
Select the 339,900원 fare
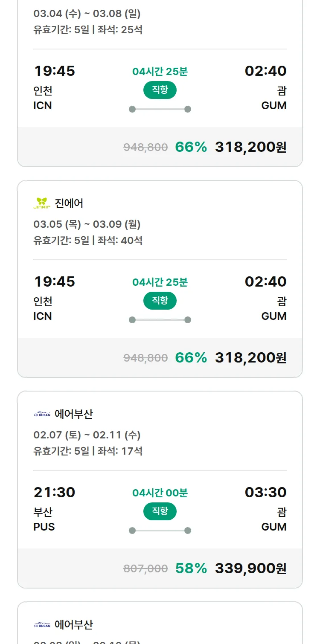pyautogui.click(x=250, y=568)
